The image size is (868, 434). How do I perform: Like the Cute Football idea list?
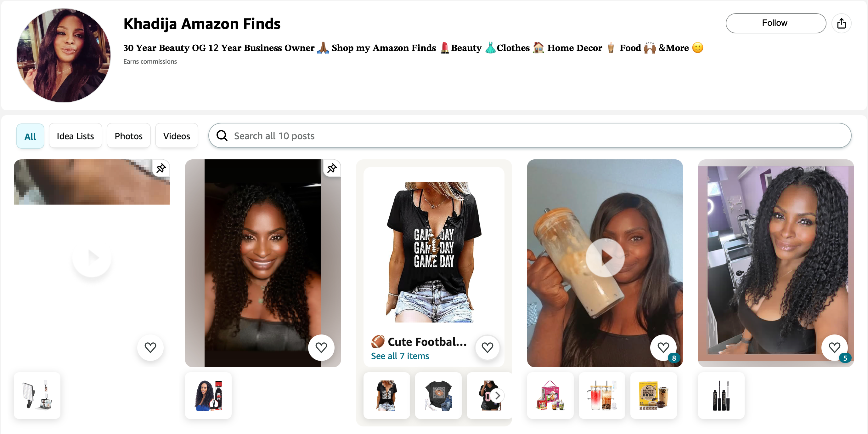click(487, 347)
